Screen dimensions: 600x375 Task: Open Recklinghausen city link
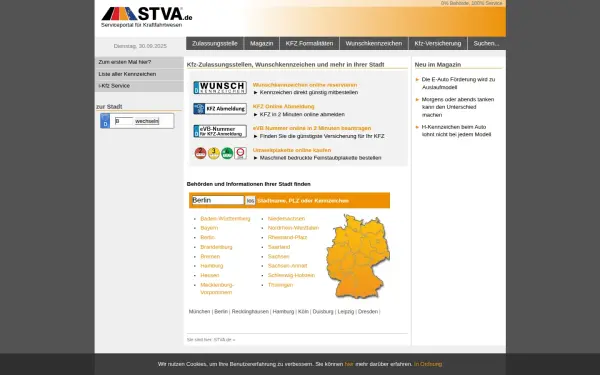(x=250, y=312)
